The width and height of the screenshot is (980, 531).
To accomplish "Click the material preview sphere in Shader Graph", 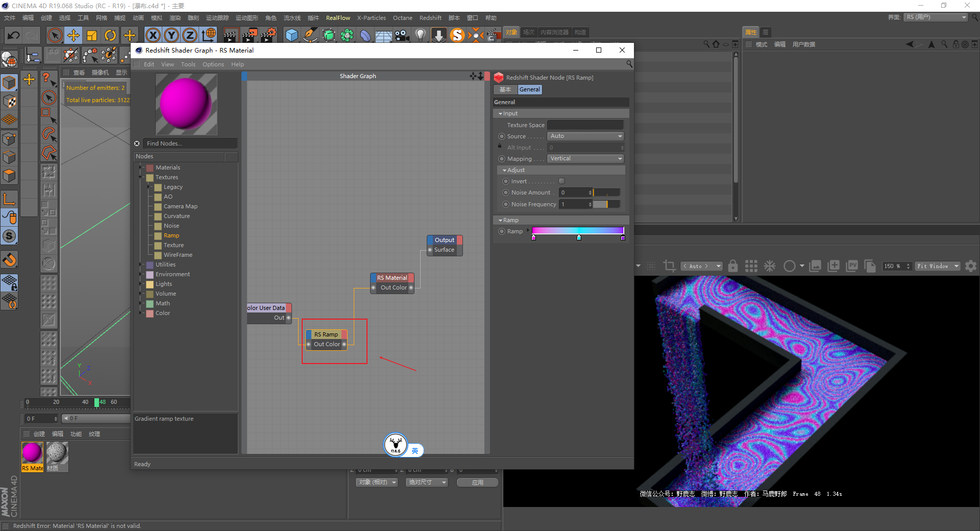I will tap(186, 104).
